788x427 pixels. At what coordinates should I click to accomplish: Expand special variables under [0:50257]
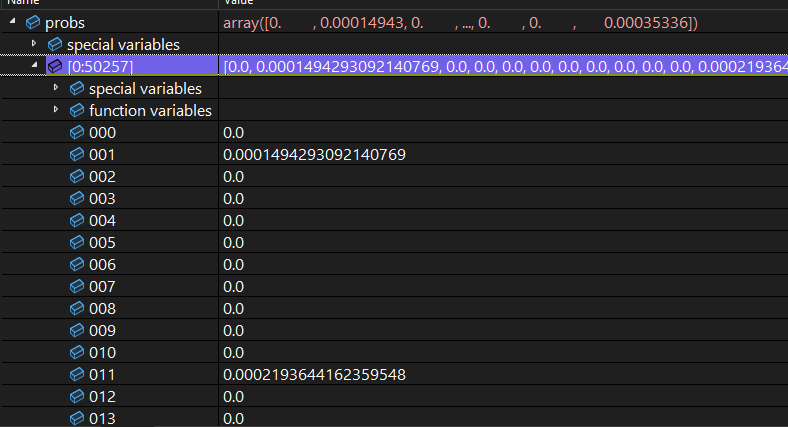coord(56,87)
